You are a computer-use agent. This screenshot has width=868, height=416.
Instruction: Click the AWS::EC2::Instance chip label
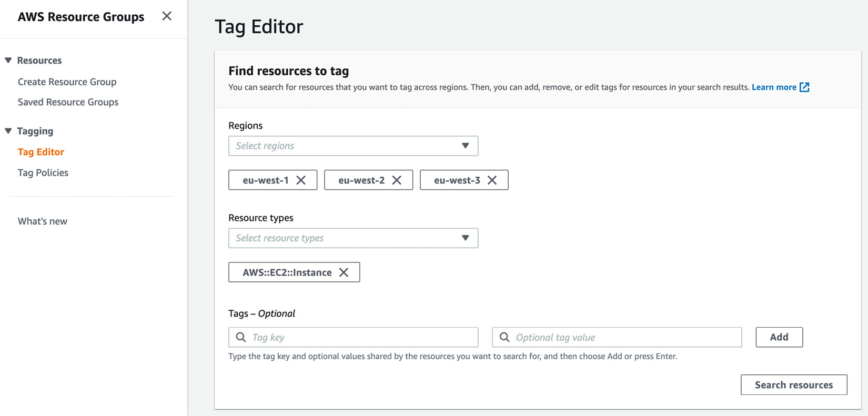click(x=287, y=272)
